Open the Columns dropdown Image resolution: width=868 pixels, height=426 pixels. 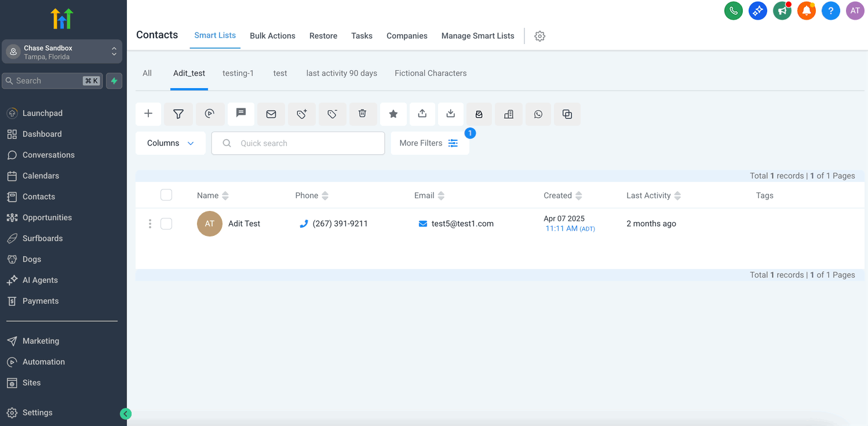pos(170,143)
